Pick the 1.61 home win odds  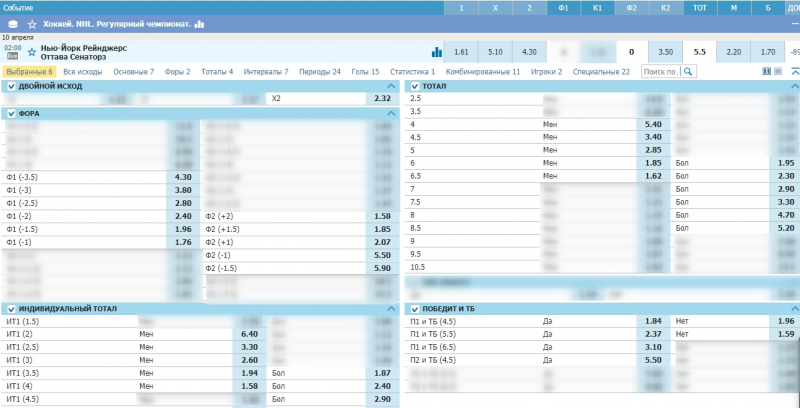tap(461, 52)
